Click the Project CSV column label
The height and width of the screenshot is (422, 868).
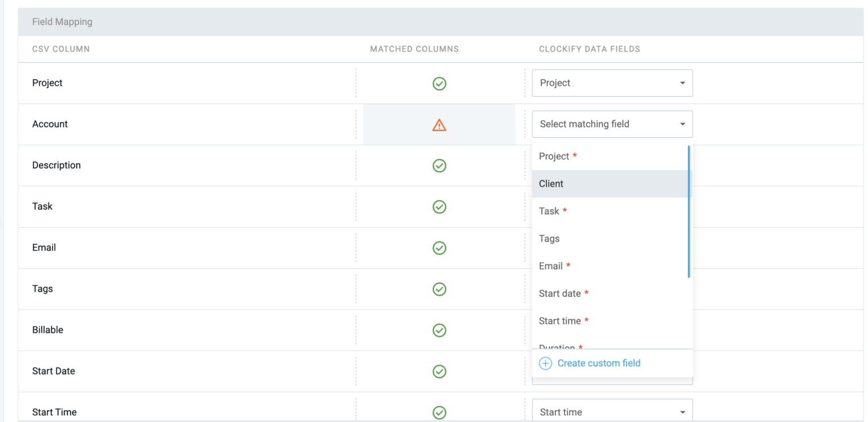[x=47, y=83]
